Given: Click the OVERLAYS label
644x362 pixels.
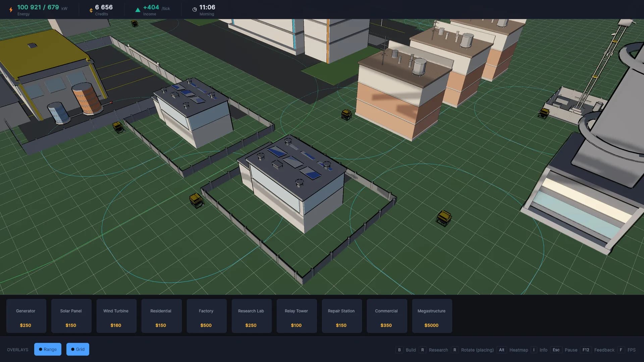Looking at the screenshot, I should tap(17, 350).
